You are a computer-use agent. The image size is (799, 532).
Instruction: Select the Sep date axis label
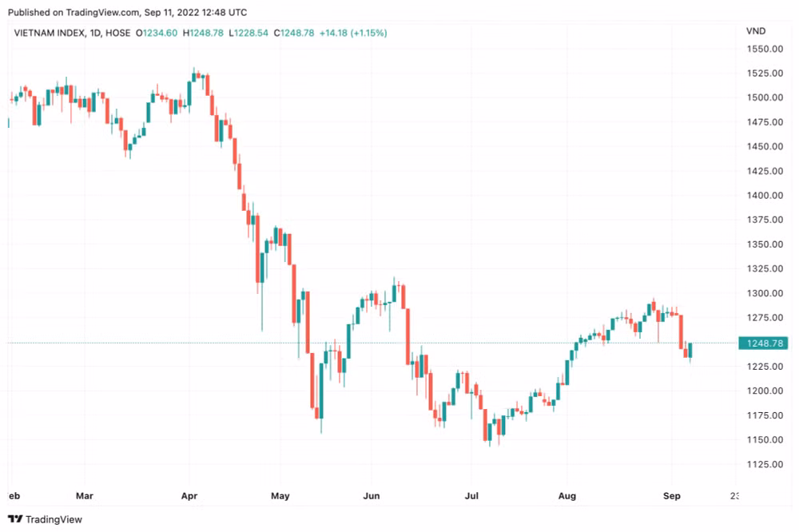click(x=672, y=496)
